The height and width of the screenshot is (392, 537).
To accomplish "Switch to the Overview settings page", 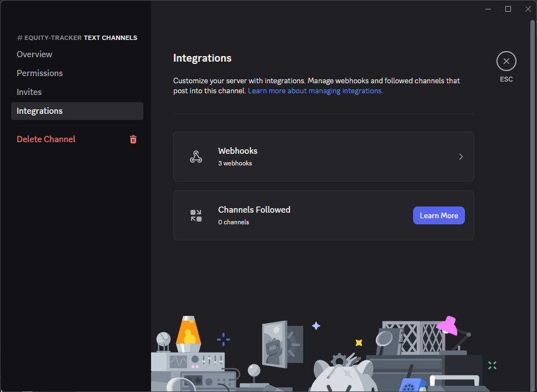I will 34,54.
